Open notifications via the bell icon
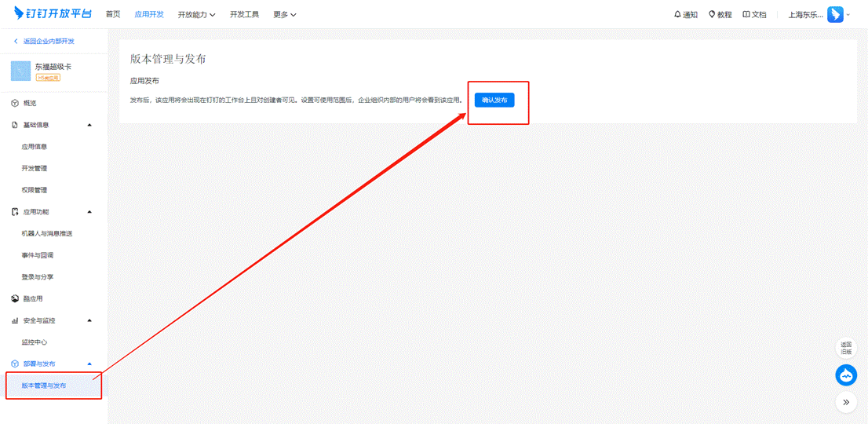 [x=678, y=14]
